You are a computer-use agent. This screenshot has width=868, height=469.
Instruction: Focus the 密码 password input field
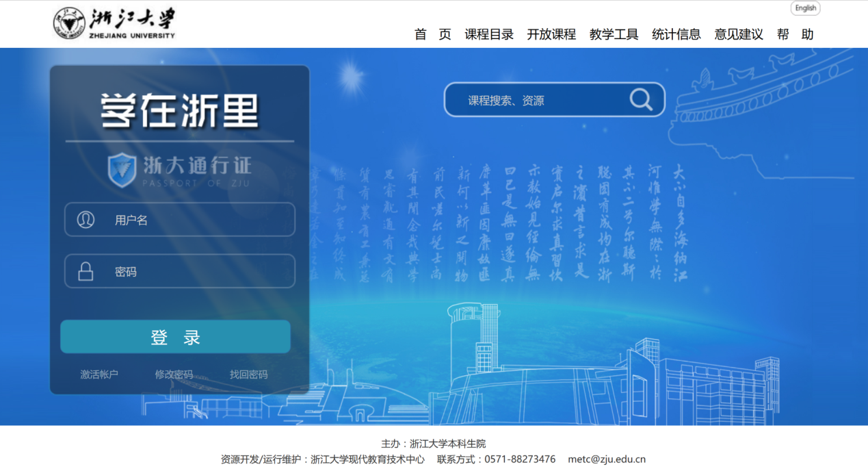(198, 272)
